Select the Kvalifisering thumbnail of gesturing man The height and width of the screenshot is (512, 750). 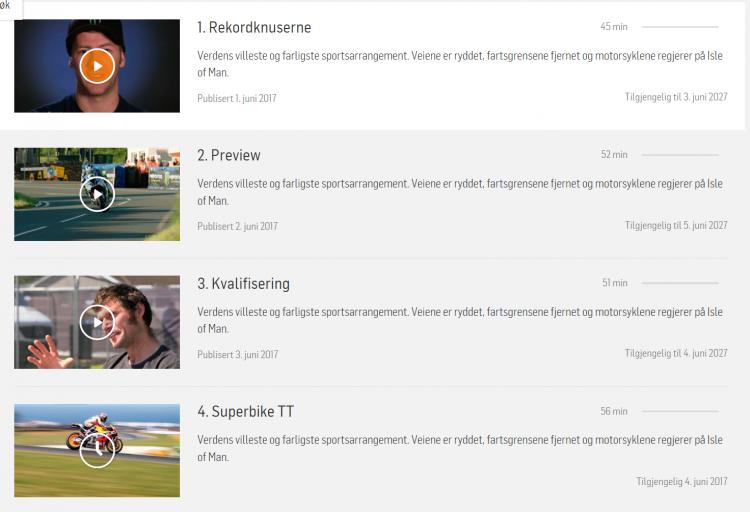click(x=97, y=322)
